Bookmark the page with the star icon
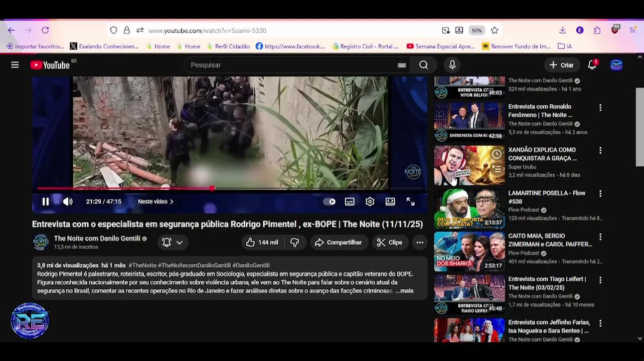 pos(495,31)
